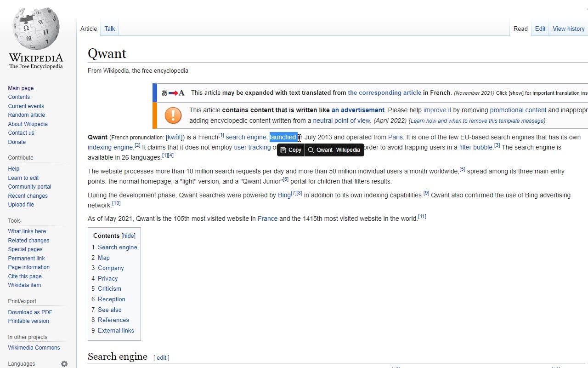This screenshot has width=588, height=368.
Task: Open Current events
Action: (26, 106)
